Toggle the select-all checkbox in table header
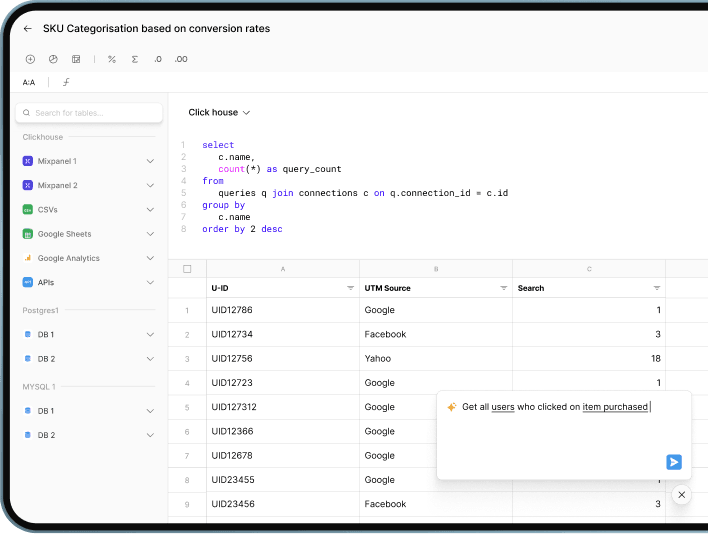Screen dimensions: 708x535 point(187,269)
